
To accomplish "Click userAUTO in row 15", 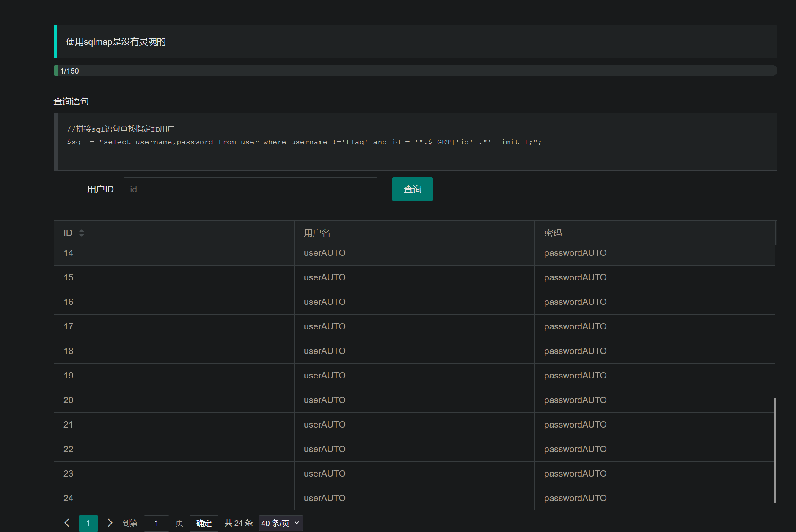I will pos(325,277).
